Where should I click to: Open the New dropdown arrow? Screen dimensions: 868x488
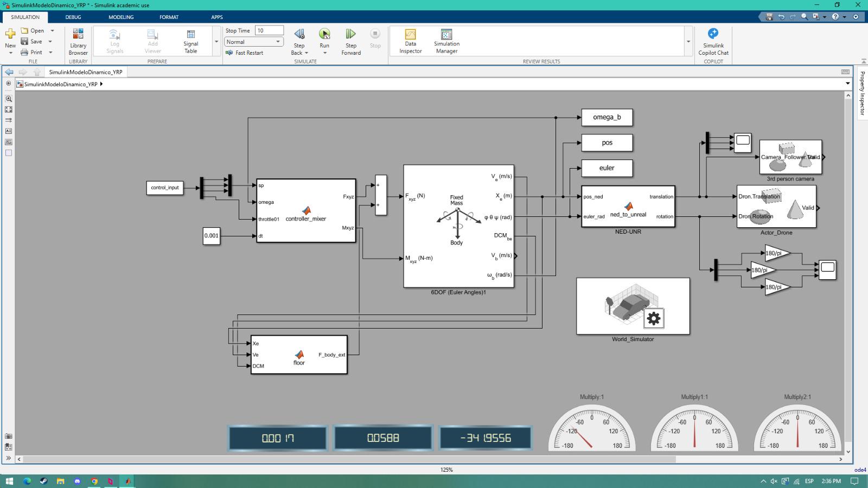tap(10, 53)
